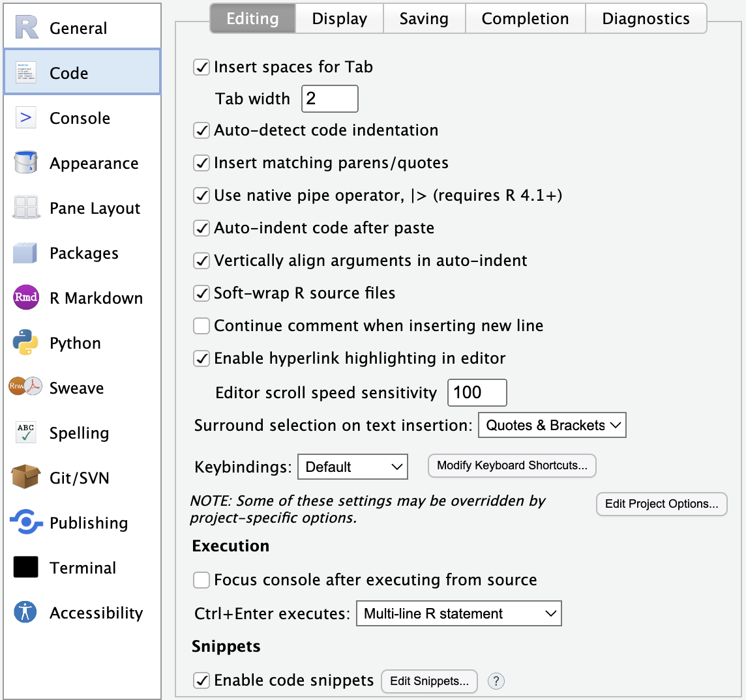Select the Code section document icon
The width and height of the screenshot is (746, 700).
(25, 73)
